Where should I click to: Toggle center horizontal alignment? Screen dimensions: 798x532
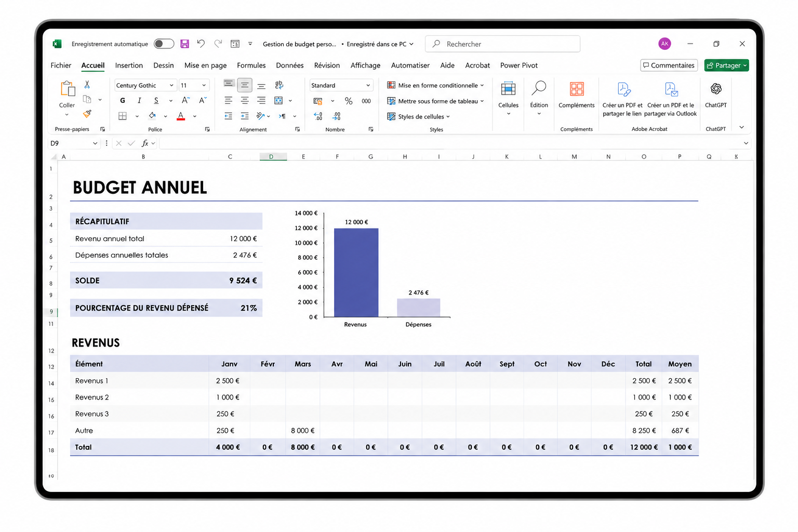(245, 100)
